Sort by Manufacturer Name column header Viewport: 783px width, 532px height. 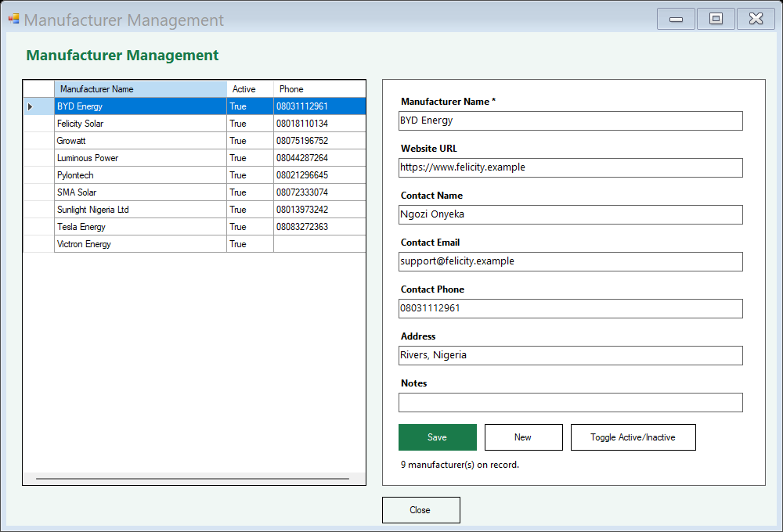140,89
